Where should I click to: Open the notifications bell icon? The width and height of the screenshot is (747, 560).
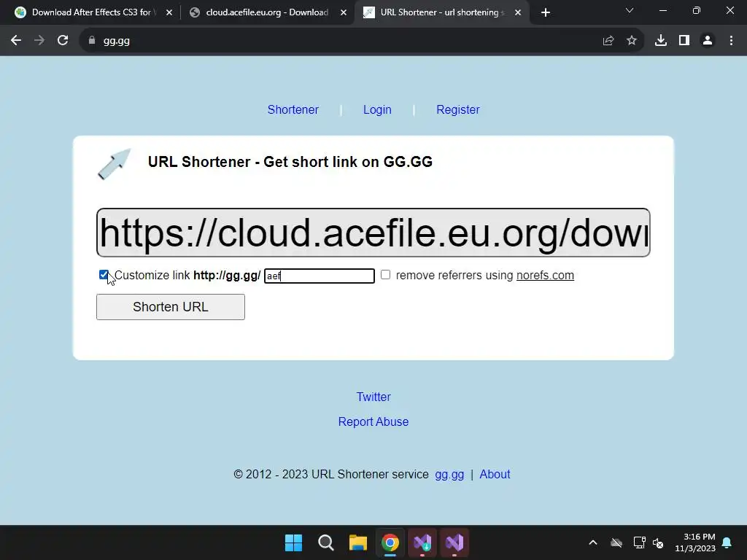[x=727, y=542]
